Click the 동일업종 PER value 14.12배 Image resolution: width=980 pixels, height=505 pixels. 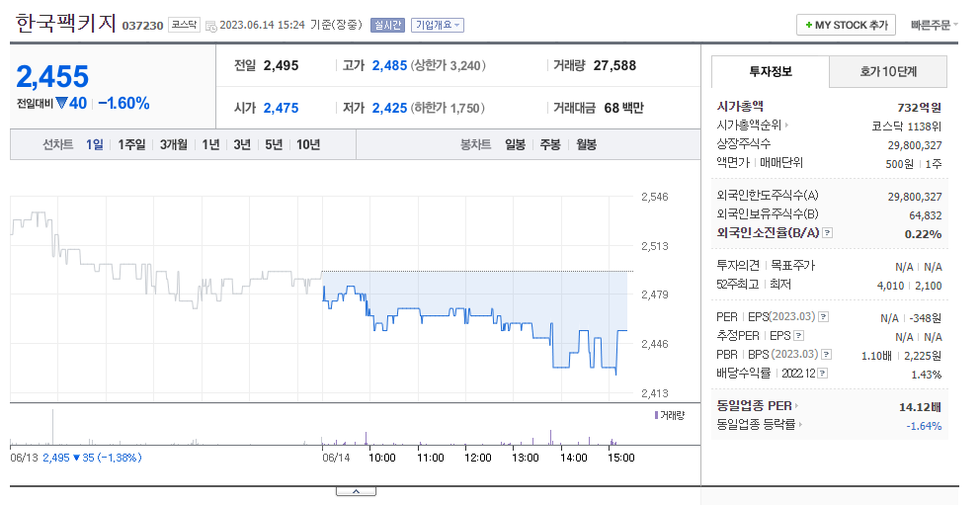920,407
